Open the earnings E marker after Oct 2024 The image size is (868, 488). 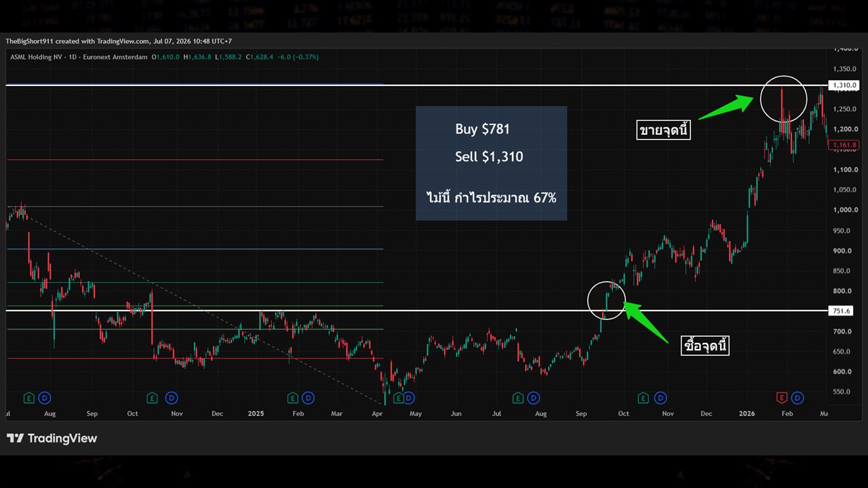click(x=153, y=398)
